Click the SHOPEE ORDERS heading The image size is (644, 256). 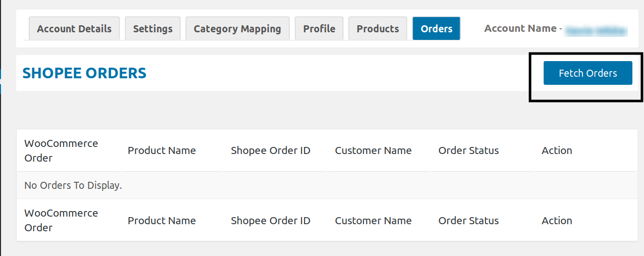tap(84, 73)
